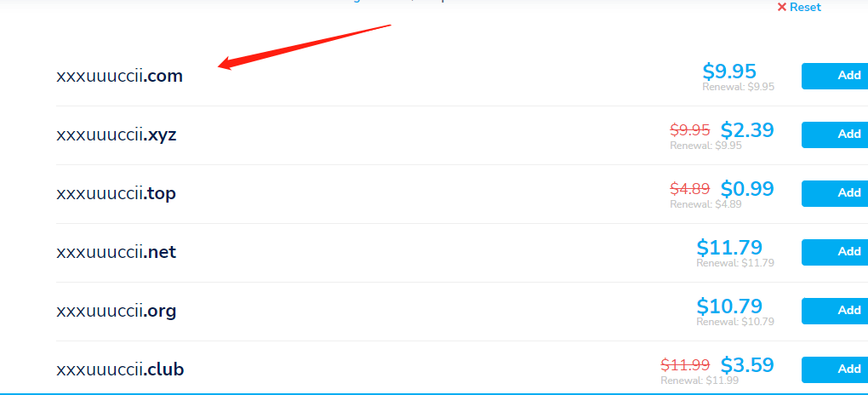Click the $11.79 price for .net
868x395 pixels.
point(729,248)
